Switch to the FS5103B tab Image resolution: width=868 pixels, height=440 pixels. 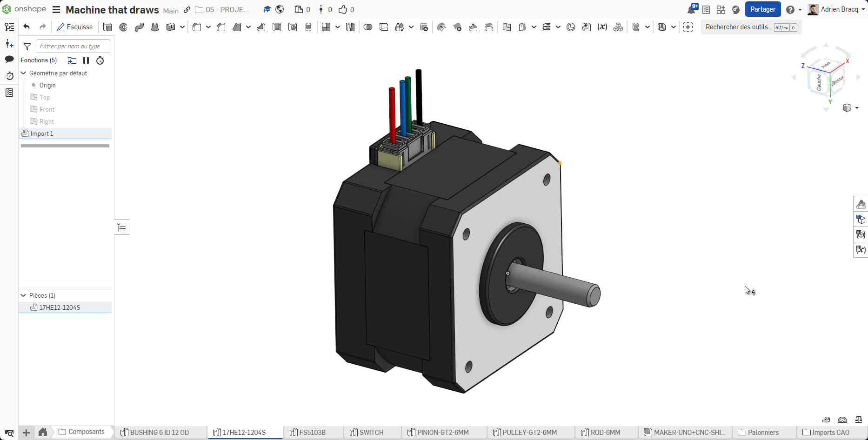pos(313,432)
